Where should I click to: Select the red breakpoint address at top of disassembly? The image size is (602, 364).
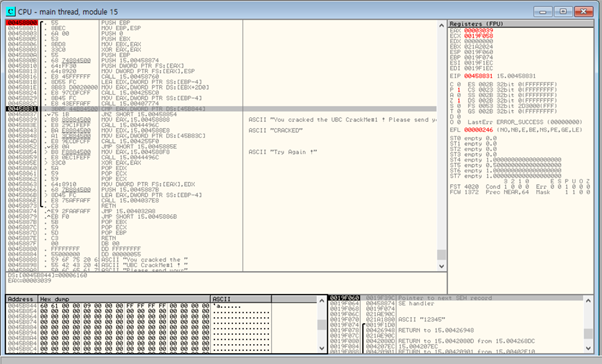[22, 23]
